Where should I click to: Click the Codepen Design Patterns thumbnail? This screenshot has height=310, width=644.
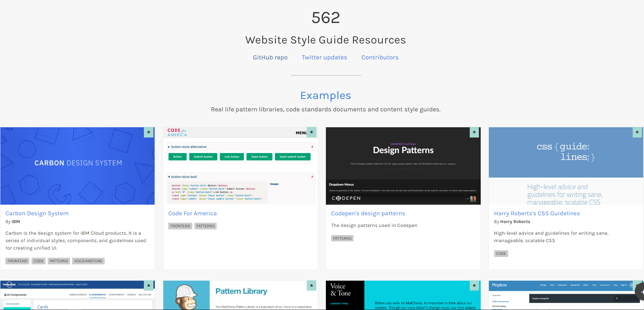403,166
